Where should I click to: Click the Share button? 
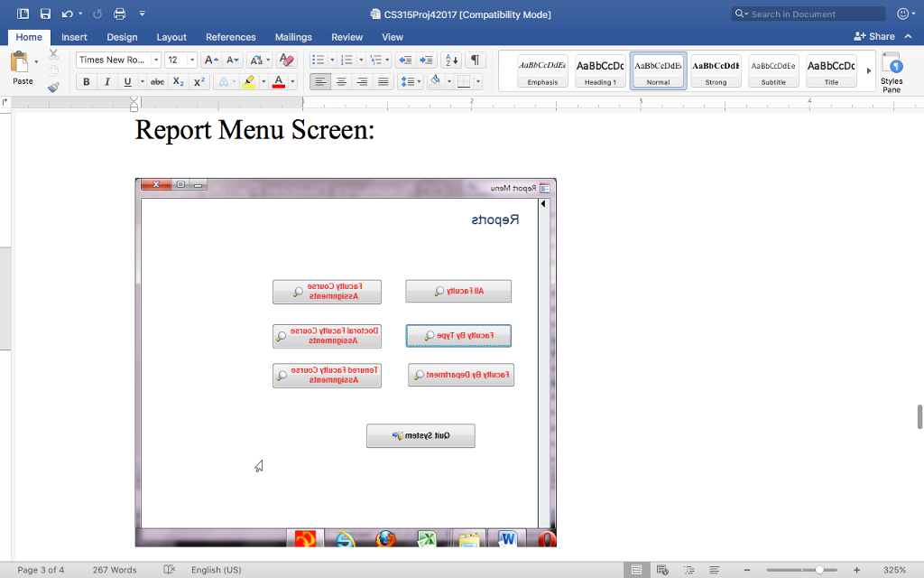coord(874,36)
